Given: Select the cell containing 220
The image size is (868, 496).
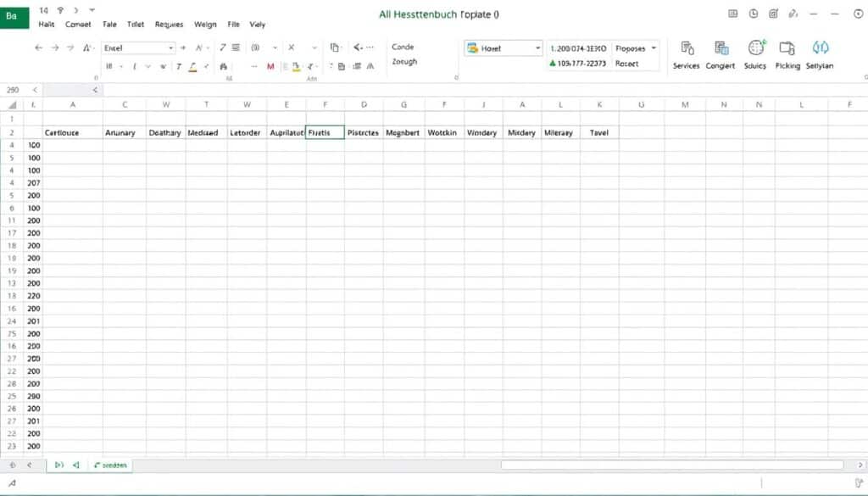Looking at the screenshot, I should coord(34,296).
